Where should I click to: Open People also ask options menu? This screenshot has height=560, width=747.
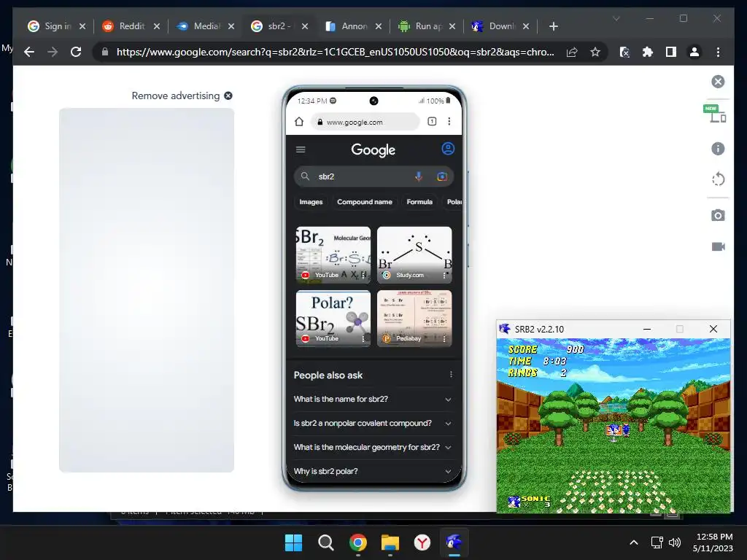click(451, 375)
